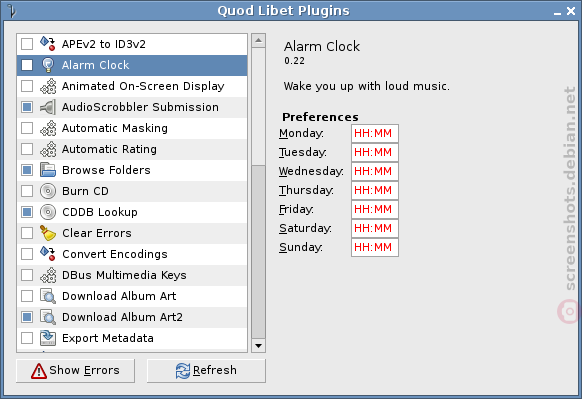Click the Show Errors button

(75, 370)
